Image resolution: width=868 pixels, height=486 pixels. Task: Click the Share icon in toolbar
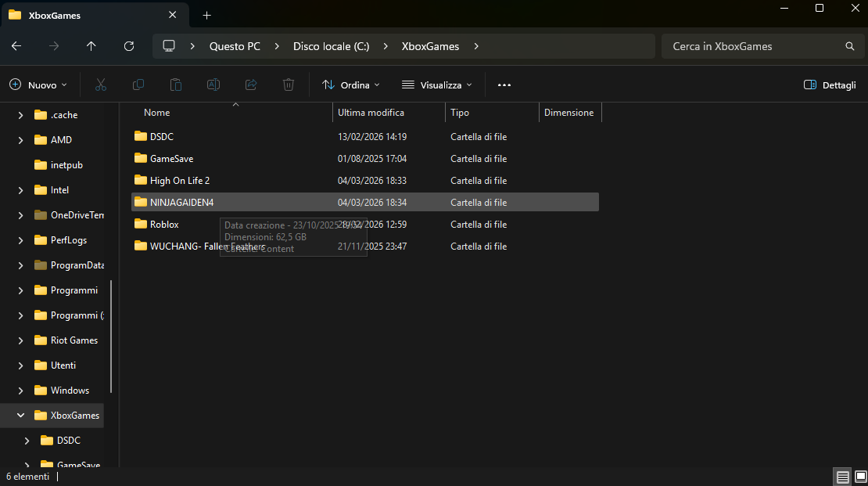(251, 85)
